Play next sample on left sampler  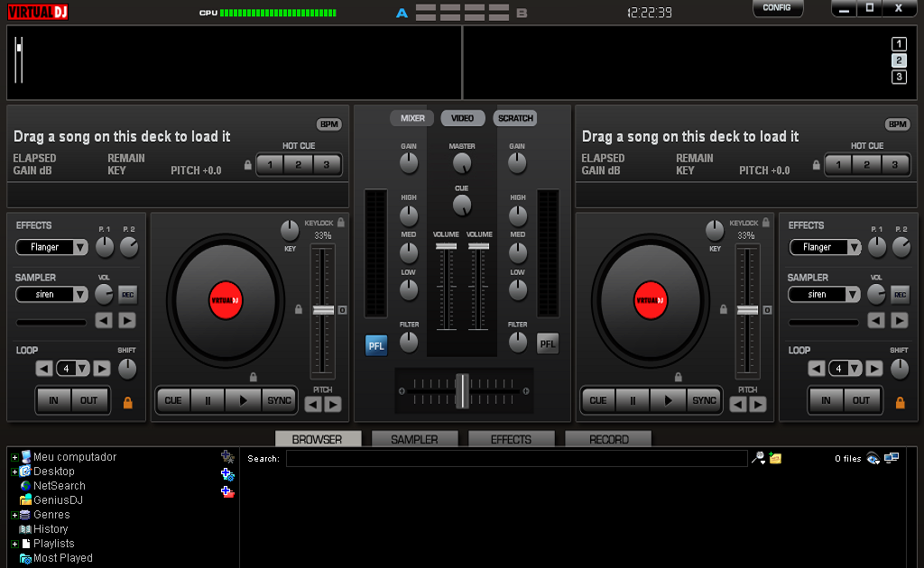pyautogui.click(x=126, y=321)
